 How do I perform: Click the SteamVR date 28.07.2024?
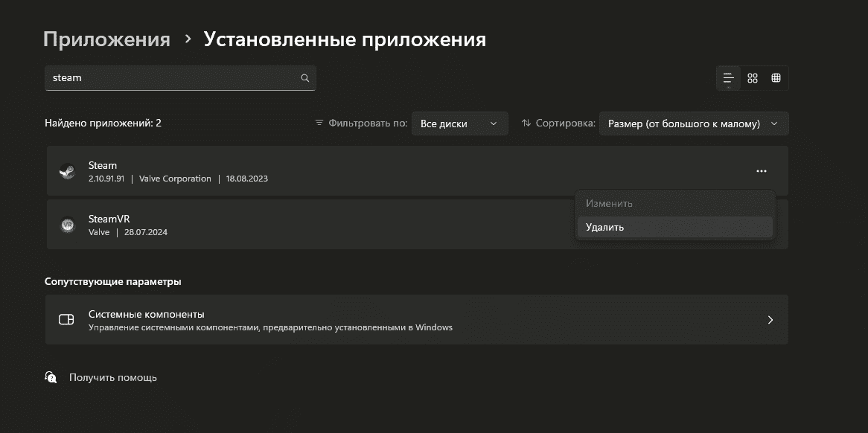146,232
